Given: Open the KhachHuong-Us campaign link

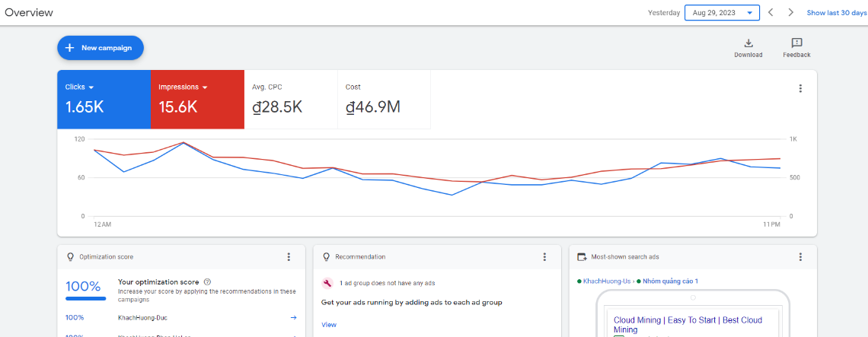Looking at the screenshot, I should click(607, 281).
